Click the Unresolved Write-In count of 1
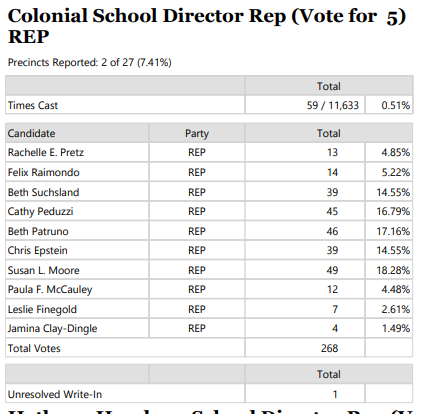The image size is (423, 414). coord(335,395)
